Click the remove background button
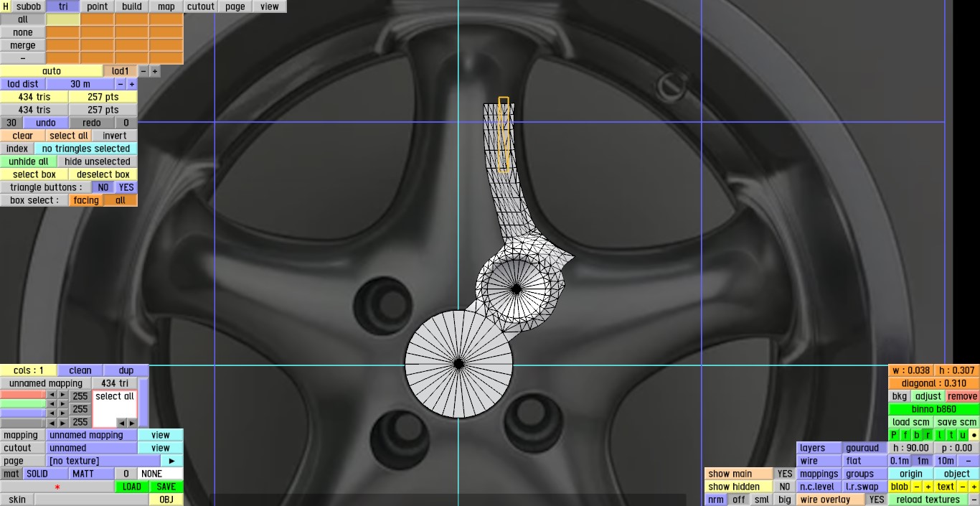Image resolution: width=980 pixels, height=506 pixels. click(963, 396)
